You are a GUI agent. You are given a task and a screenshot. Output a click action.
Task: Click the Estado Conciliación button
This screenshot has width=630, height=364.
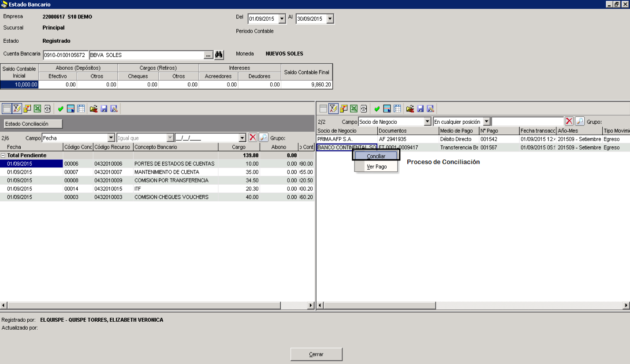coord(33,124)
